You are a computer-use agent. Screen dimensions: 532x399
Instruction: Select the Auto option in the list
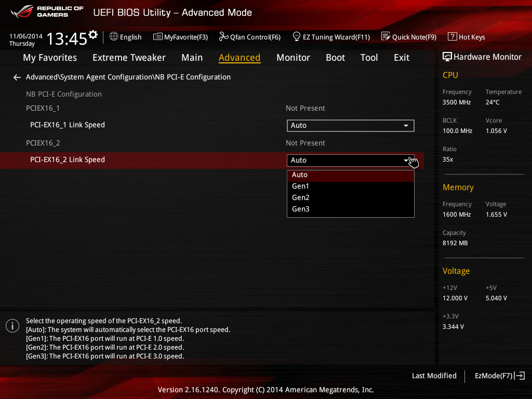300,175
